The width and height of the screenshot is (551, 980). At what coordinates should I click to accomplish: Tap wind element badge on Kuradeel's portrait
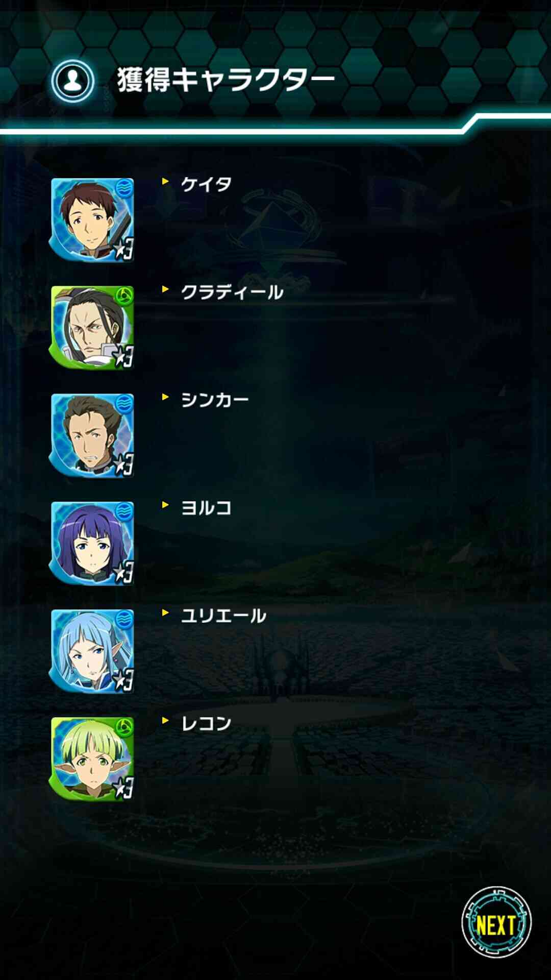coord(125,296)
